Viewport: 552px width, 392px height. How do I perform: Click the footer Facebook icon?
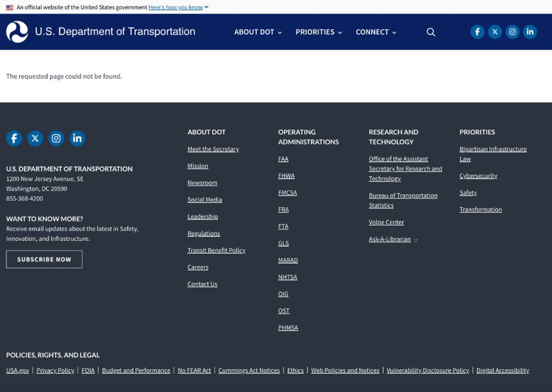pyautogui.click(x=14, y=138)
